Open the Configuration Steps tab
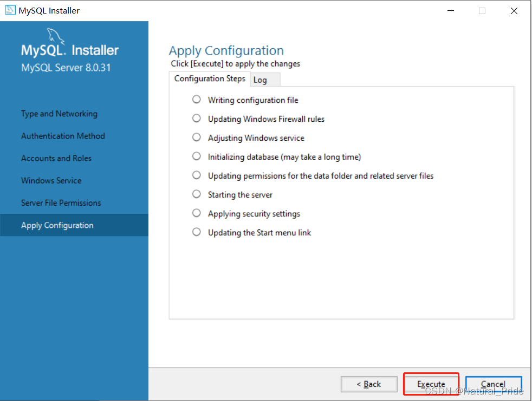The height and width of the screenshot is (401, 532). pos(210,78)
